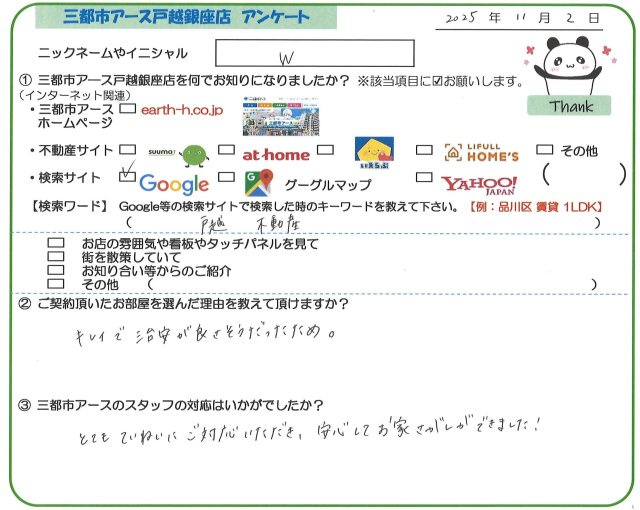640x510 pixels.
Task: Click the Google logo
Action: (174, 184)
